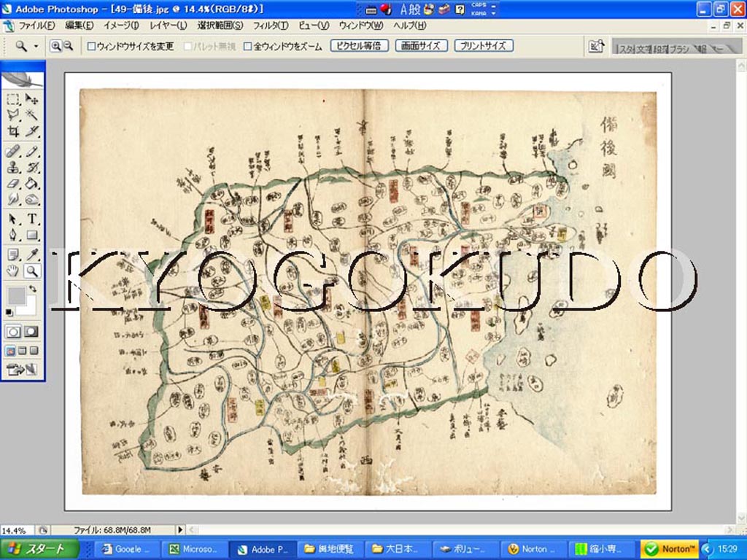Viewport: 747px width, 560px height.
Task: Check the 全ウィンドウをズーム option
Action: click(x=247, y=46)
